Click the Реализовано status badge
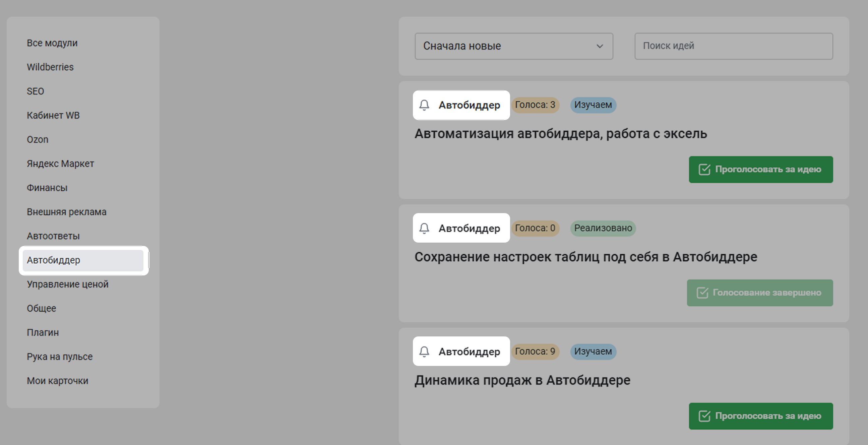Screen dimensions: 868x445 tap(603, 229)
